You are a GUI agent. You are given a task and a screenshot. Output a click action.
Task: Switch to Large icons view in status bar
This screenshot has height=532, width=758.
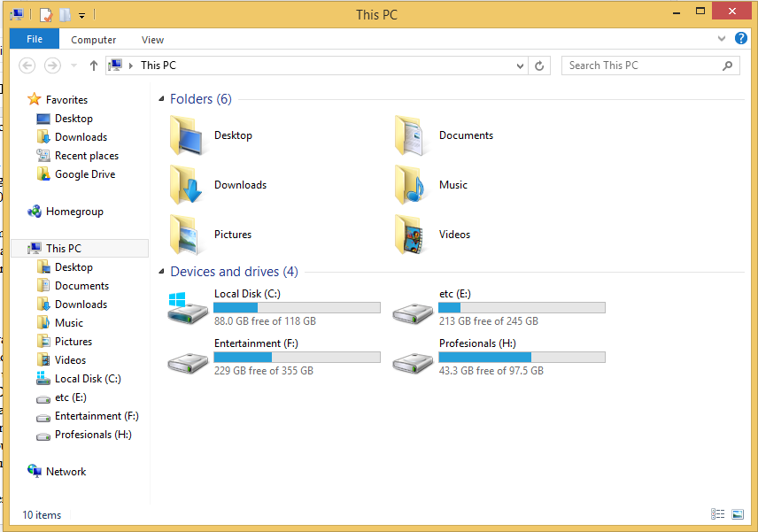[x=738, y=514]
